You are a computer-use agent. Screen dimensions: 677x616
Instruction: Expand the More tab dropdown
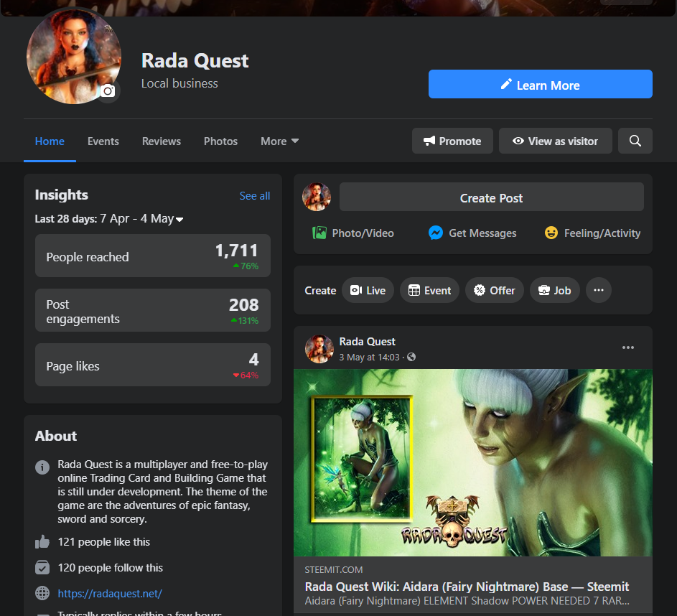(x=280, y=141)
